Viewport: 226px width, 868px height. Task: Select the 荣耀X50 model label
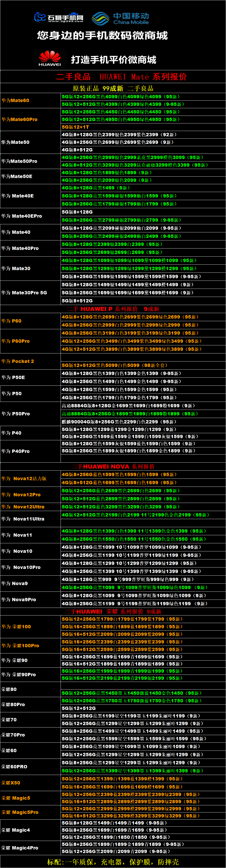(x=11, y=783)
